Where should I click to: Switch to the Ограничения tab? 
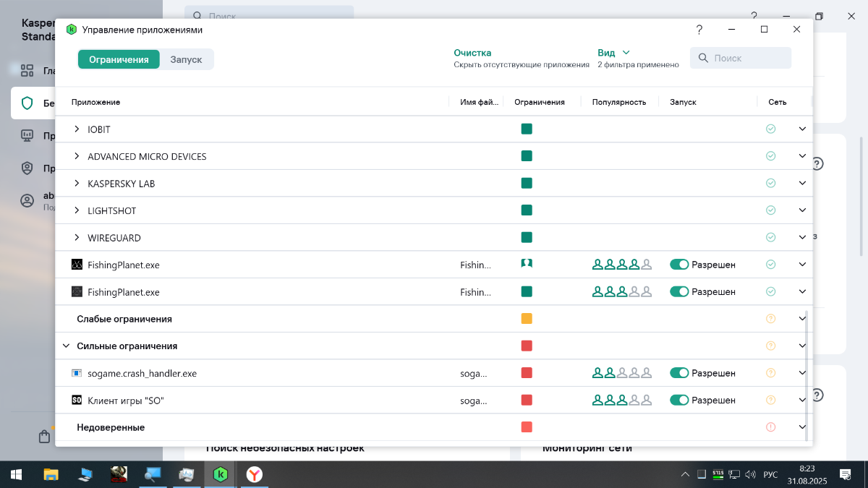tap(119, 59)
